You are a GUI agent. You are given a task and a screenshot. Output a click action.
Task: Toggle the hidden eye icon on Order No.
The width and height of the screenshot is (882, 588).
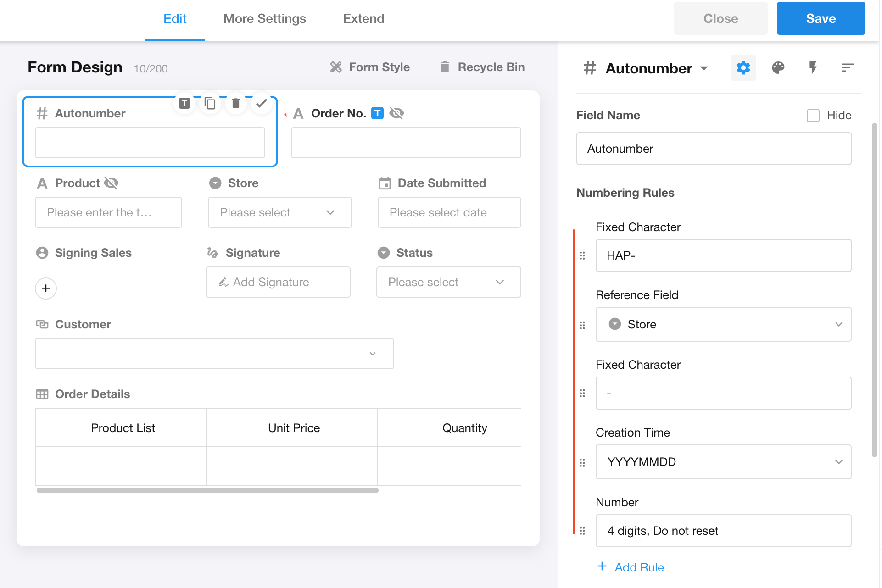coord(396,113)
